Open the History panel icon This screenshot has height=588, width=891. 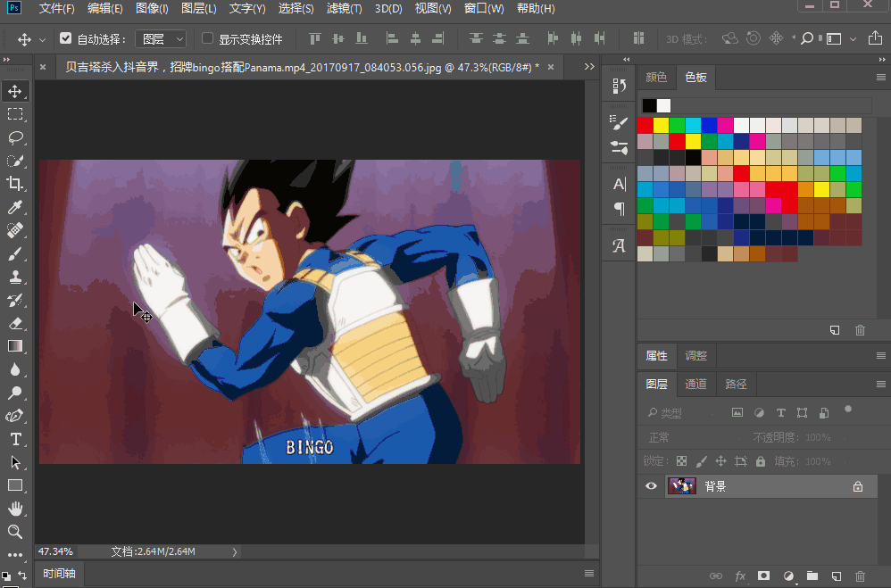[x=619, y=86]
